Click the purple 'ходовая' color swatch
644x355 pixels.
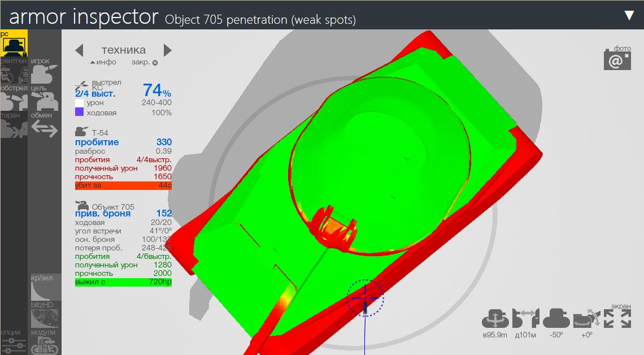coord(79,112)
